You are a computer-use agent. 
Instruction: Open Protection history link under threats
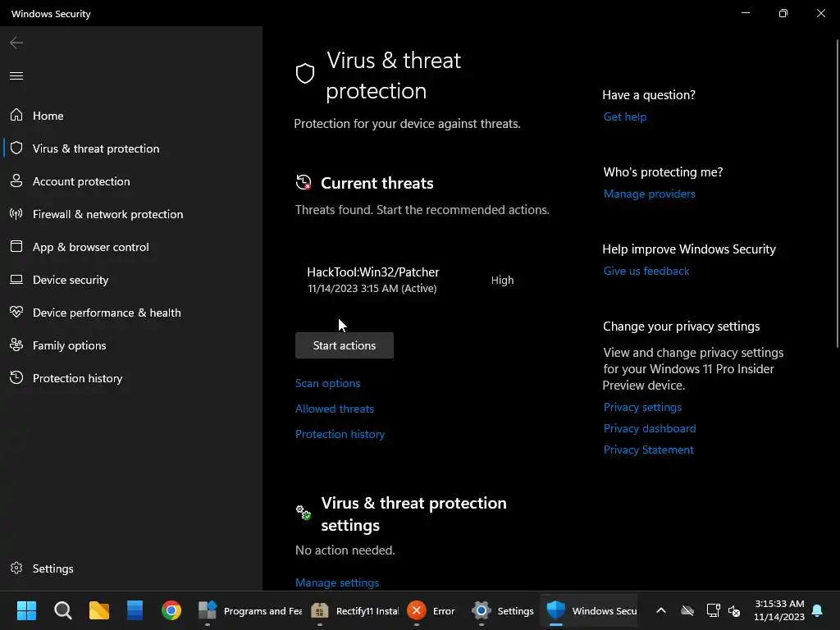[x=340, y=434]
